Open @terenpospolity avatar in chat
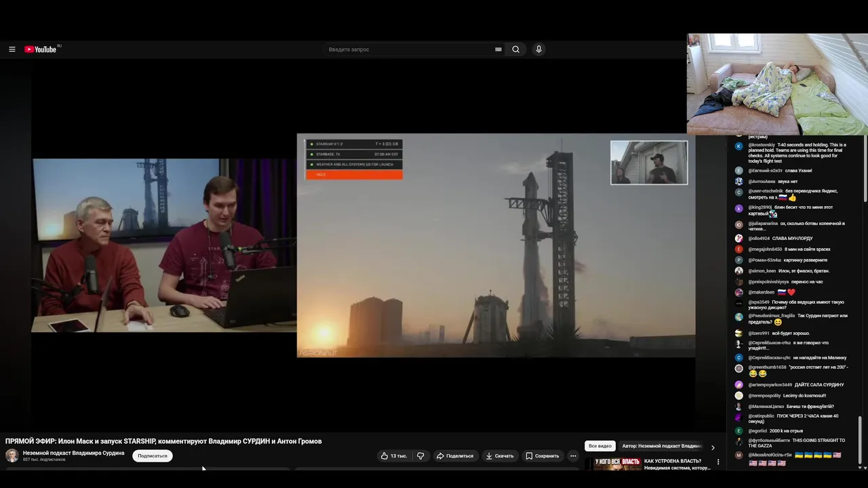This screenshot has width=868, height=488. [x=739, y=396]
